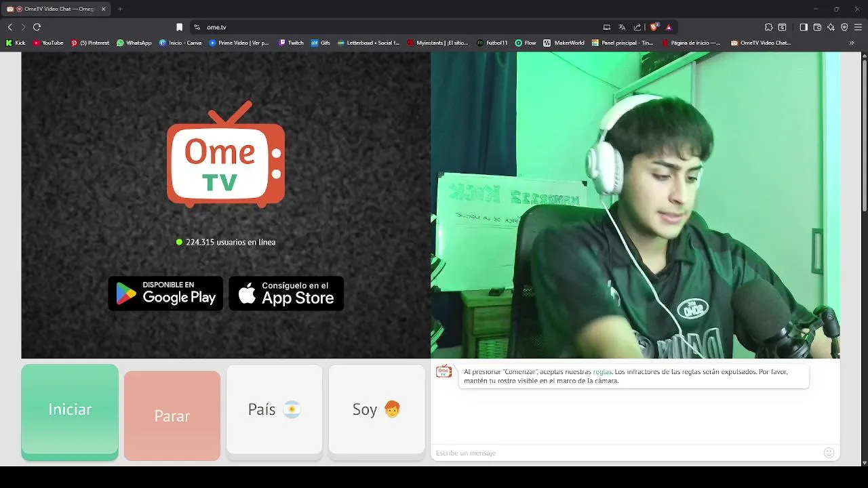Click the install app icon in the address bar
Viewport: 868px width, 488px height.
coord(607,27)
